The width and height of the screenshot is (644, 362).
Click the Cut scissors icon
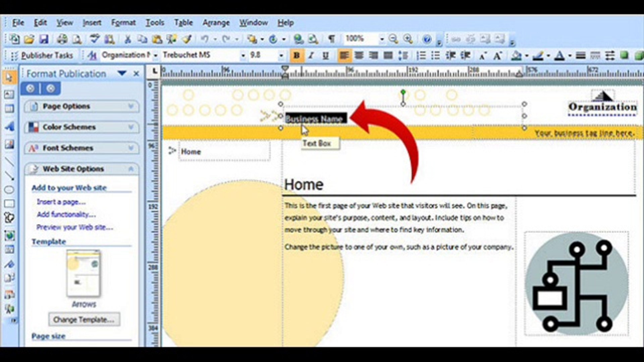tap(127, 39)
